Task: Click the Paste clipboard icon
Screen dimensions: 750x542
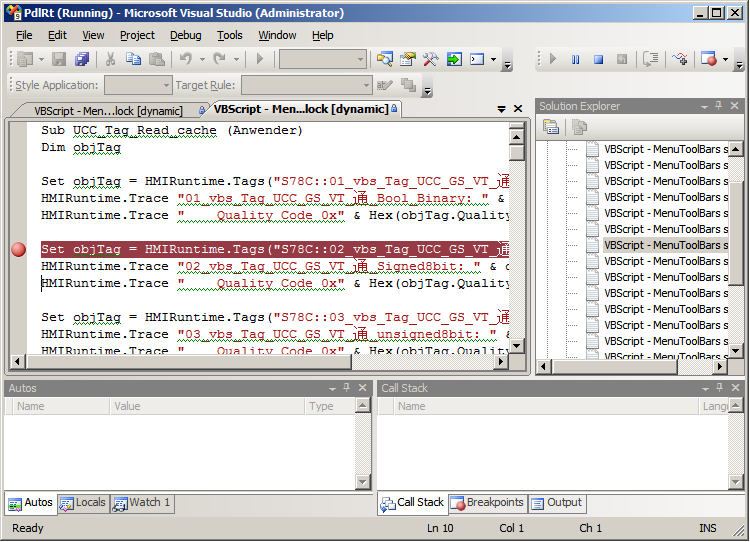Action: tap(155, 60)
